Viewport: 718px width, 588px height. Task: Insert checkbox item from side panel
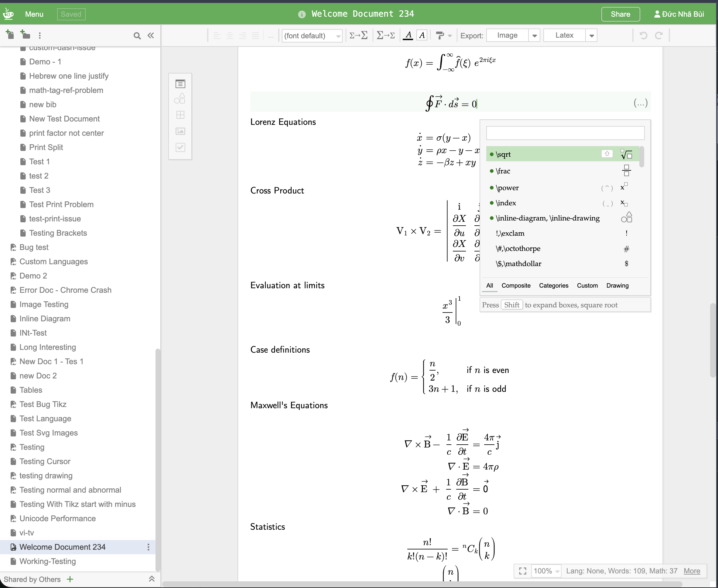click(x=180, y=147)
